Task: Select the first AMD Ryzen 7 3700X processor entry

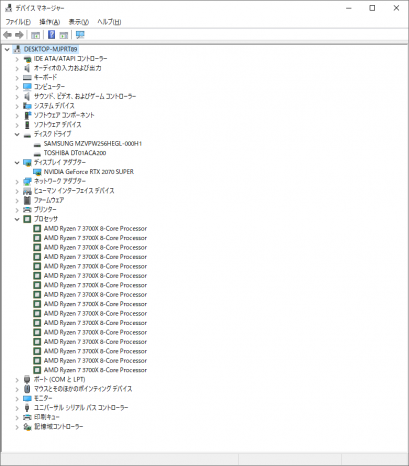Action: point(95,229)
